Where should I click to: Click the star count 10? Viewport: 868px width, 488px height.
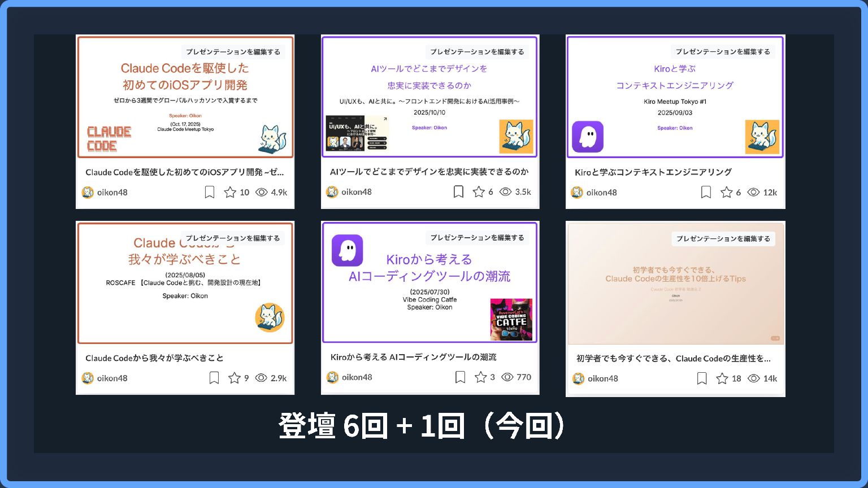click(x=245, y=193)
